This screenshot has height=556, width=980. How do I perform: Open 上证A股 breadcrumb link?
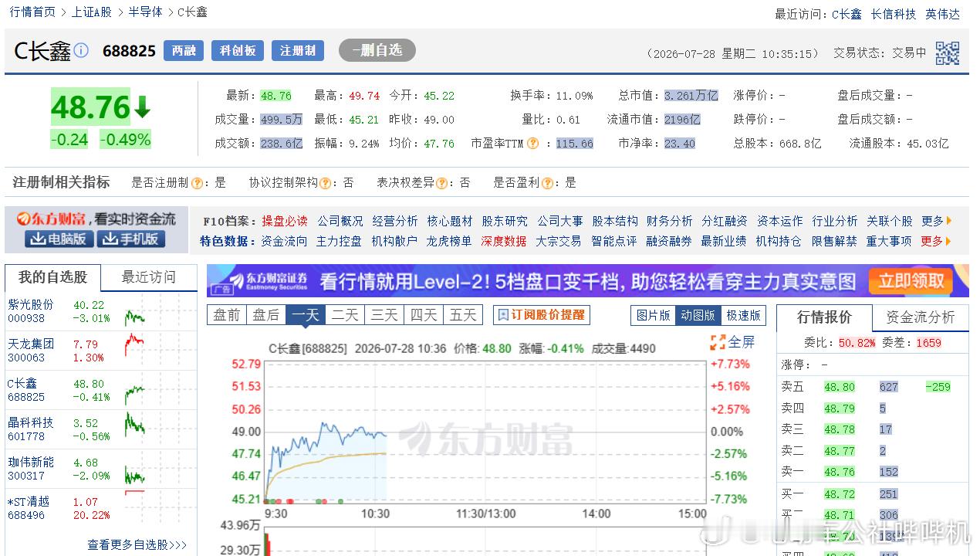point(91,12)
